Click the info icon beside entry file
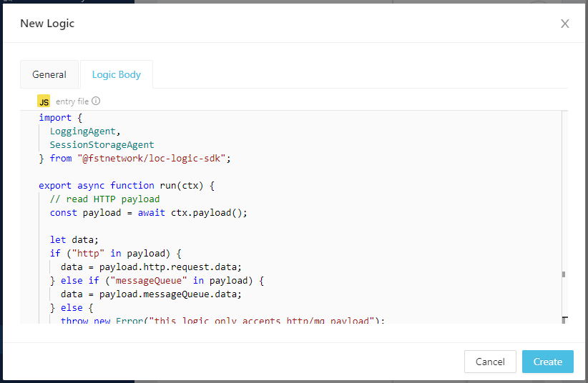Image resolution: width=588 pixels, height=383 pixels. pos(96,101)
